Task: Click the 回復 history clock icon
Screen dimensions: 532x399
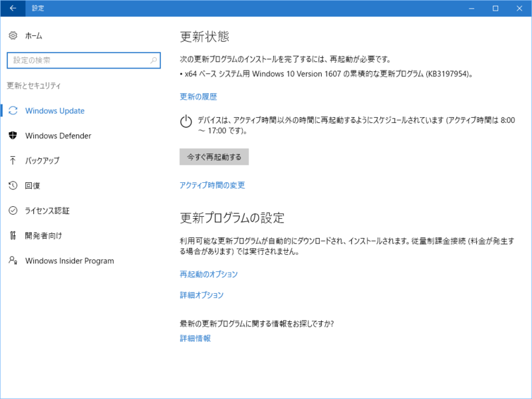Action: 13,186
